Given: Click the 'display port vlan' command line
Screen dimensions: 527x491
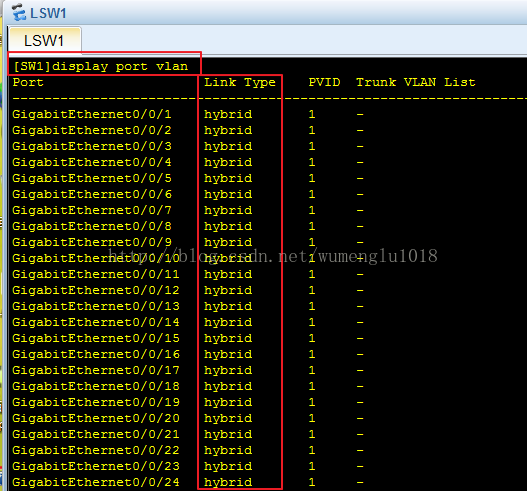Looking at the screenshot, I should (100, 66).
